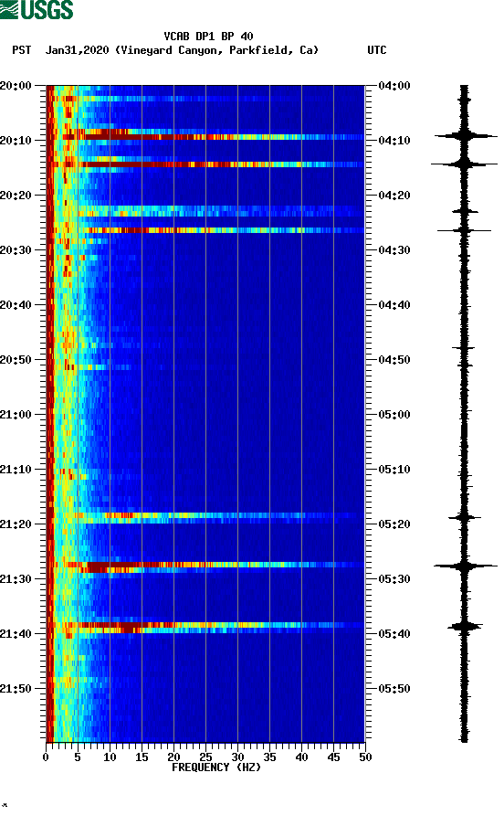Click the spectrogram event band near 21:38
This screenshot has width=504, height=815.
[205, 625]
